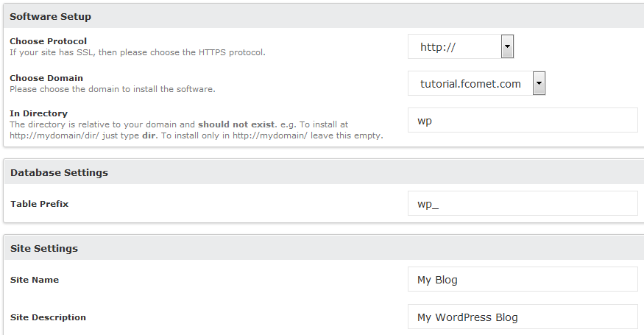Click the In Directory label

[x=39, y=113]
